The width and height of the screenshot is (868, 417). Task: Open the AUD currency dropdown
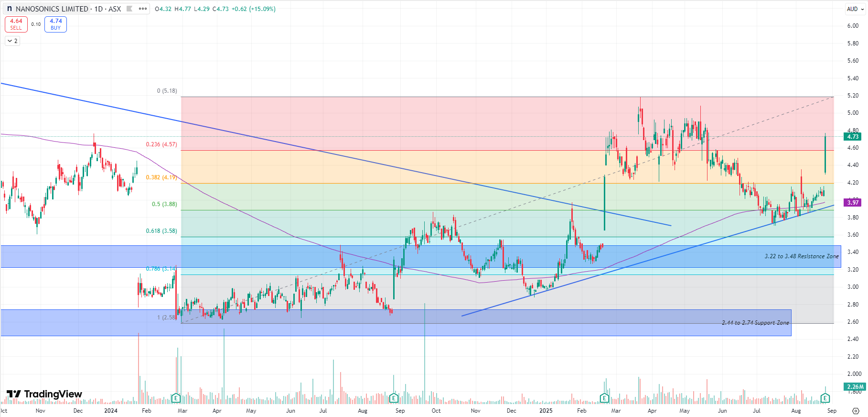pos(855,9)
